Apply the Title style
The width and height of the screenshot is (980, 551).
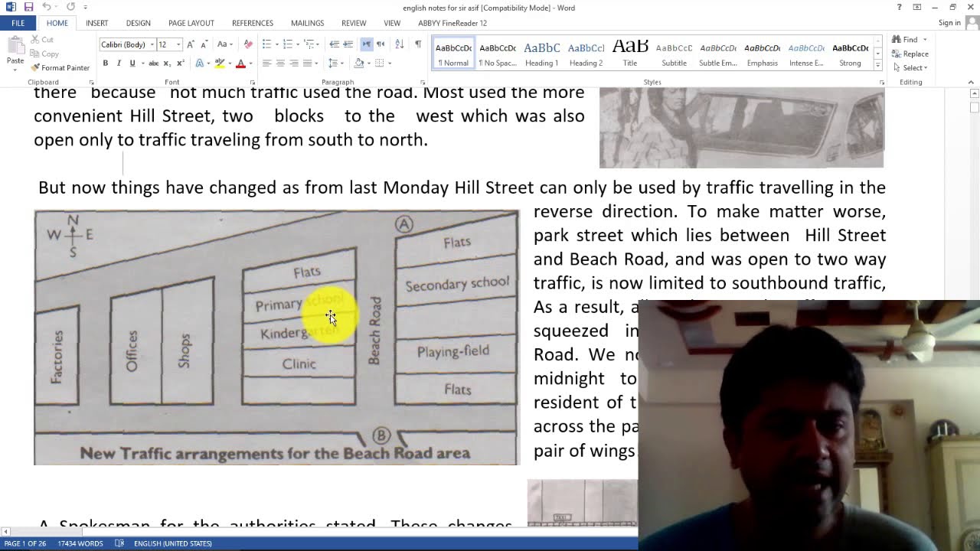pos(630,53)
